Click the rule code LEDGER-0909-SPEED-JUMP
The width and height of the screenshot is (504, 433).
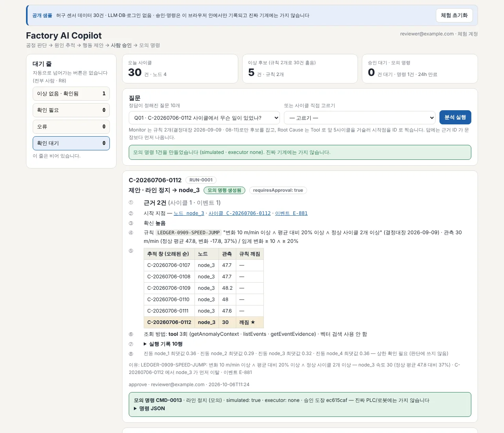(x=189, y=233)
